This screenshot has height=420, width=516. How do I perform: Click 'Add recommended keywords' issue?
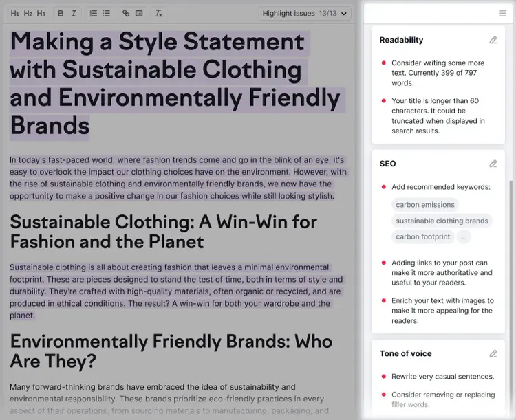[440, 187]
